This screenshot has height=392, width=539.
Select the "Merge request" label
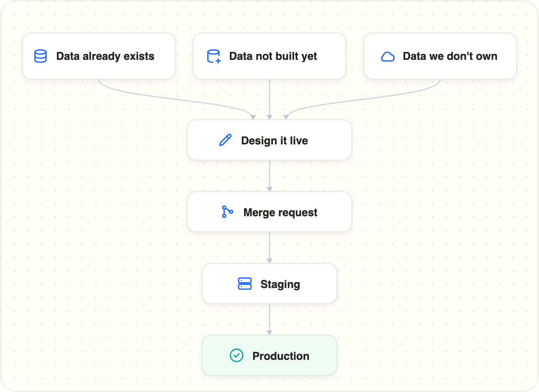pyautogui.click(x=280, y=212)
